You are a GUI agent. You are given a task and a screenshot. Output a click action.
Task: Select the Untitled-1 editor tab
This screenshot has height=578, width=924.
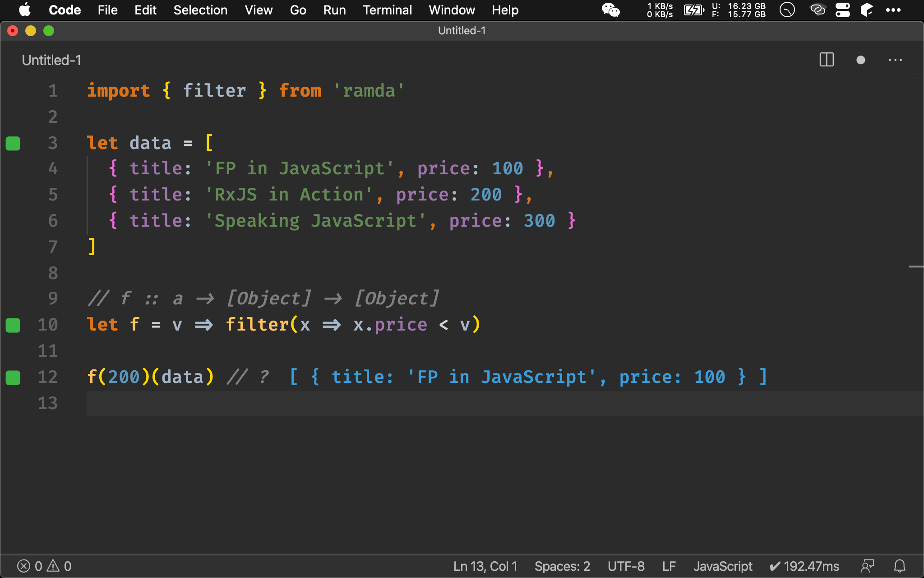[51, 60]
